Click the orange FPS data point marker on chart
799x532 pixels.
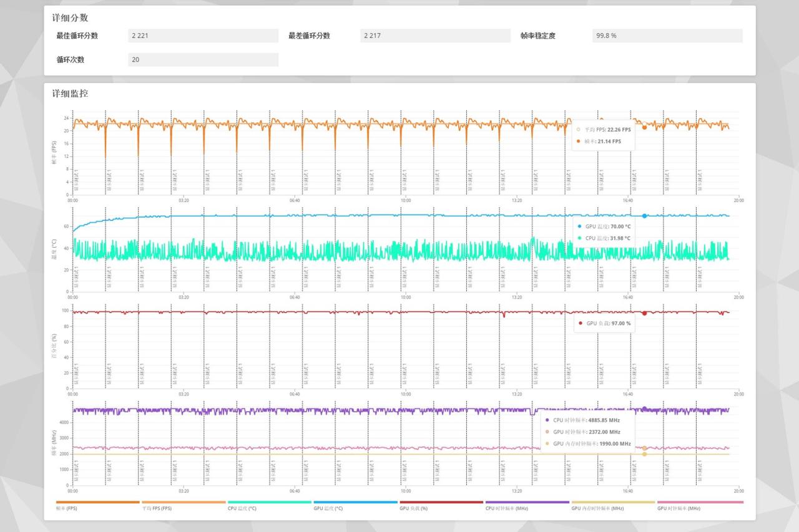click(x=644, y=127)
